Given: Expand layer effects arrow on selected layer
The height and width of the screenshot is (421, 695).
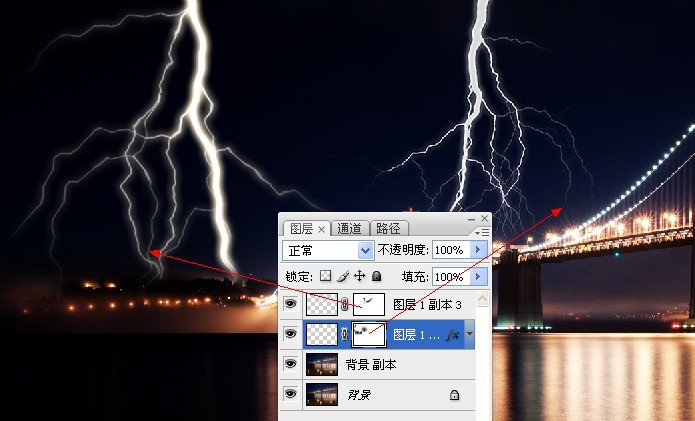Looking at the screenshot, I should 469,334.
